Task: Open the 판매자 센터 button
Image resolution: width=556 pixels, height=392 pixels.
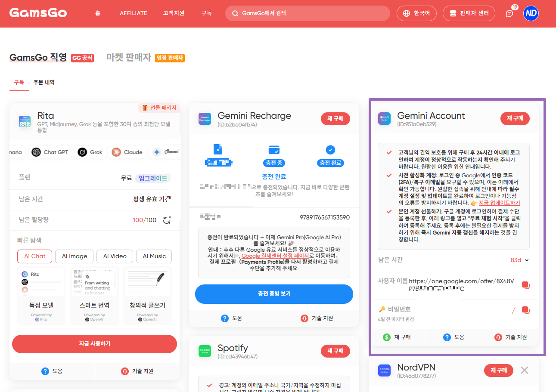Action: pos(469,13)
